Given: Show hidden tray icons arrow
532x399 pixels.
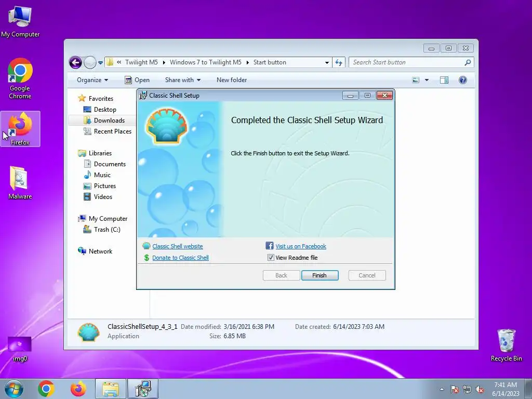Looking at the screenshot, I should [x=442, y=389].
